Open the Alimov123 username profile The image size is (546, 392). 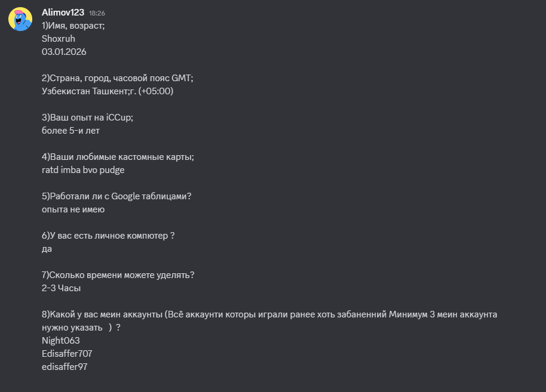click(x=63, y=12)
